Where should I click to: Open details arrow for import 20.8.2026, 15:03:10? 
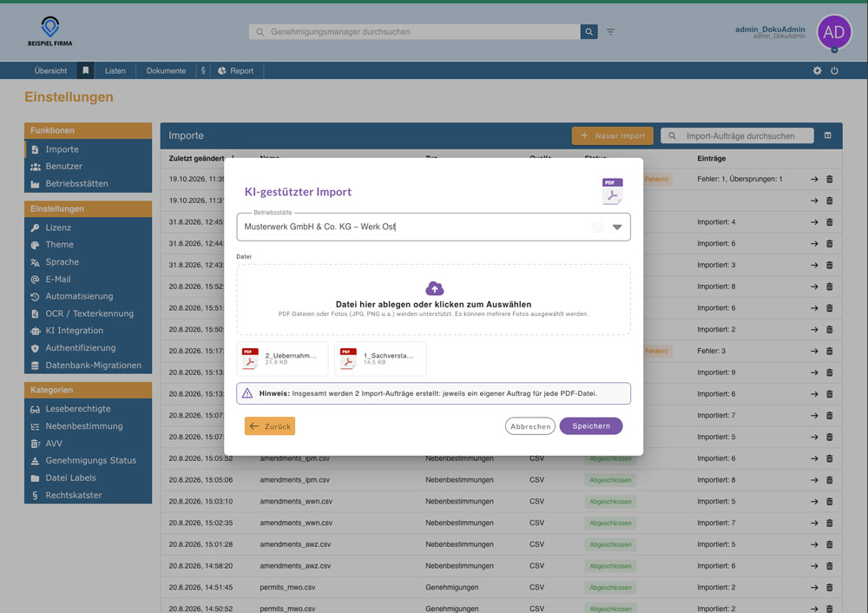[x=814, y=502]
